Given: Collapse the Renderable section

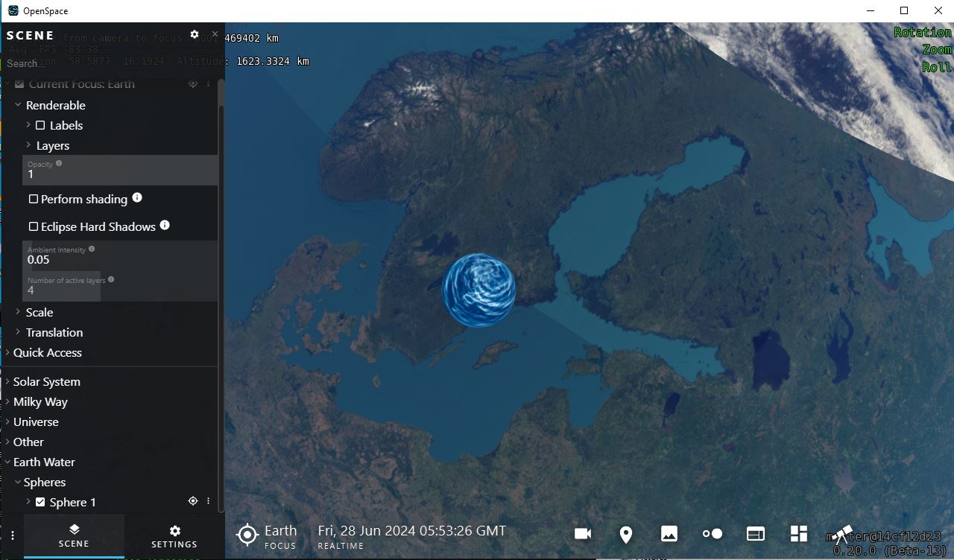Looking at the screenshot, I should coord(18,105).
